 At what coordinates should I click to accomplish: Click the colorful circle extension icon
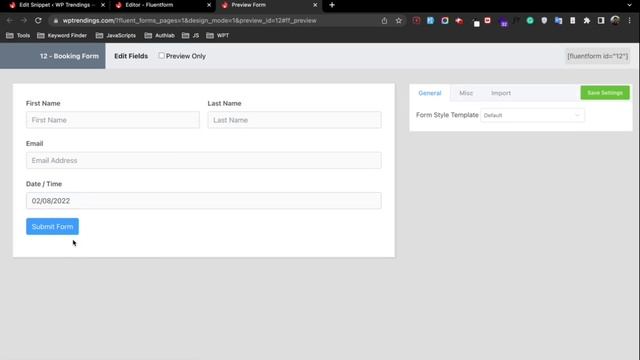coord(444,20)
